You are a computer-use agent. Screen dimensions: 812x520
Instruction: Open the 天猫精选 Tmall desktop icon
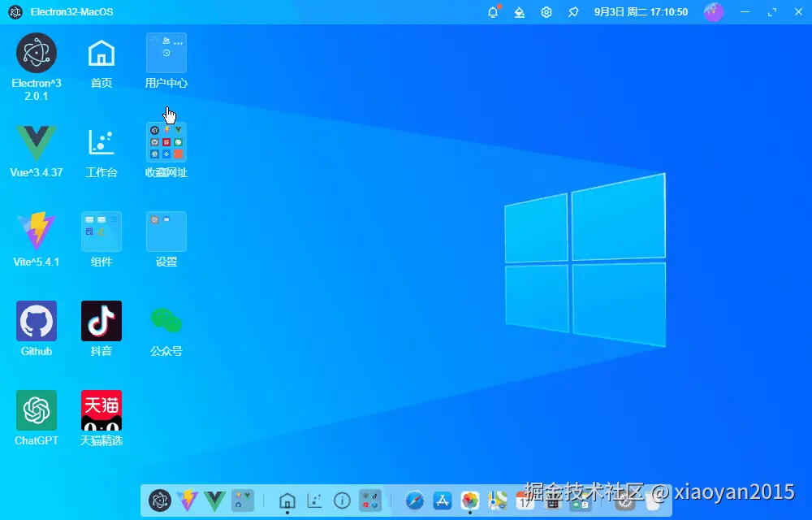point(101,410)
